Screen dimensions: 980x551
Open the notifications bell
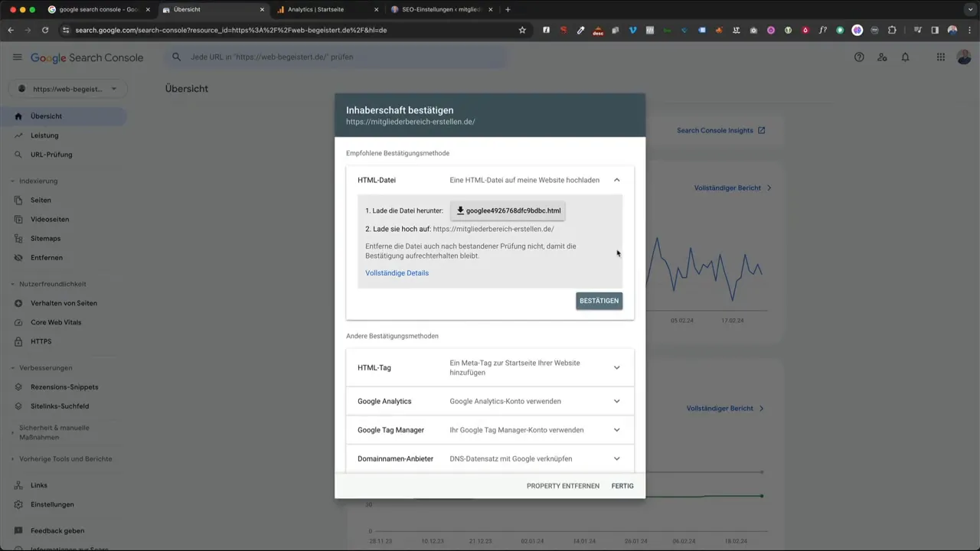tap(905, 57)
